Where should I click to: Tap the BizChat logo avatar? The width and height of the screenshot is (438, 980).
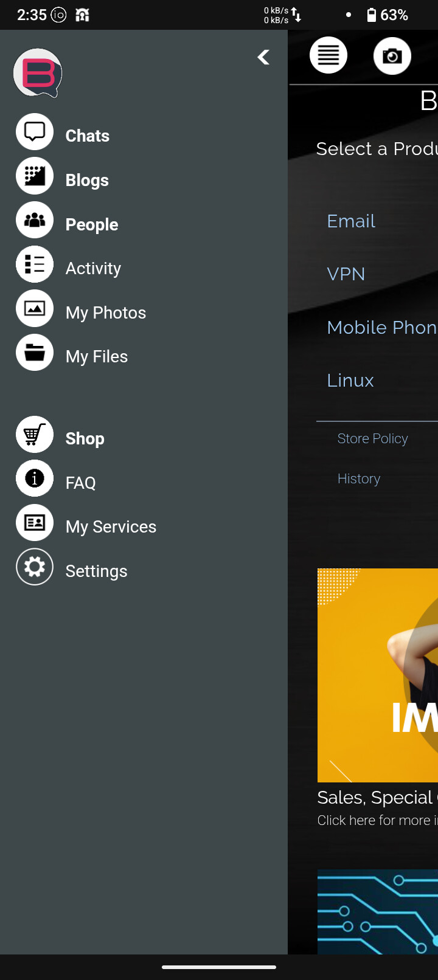(38, 73)
